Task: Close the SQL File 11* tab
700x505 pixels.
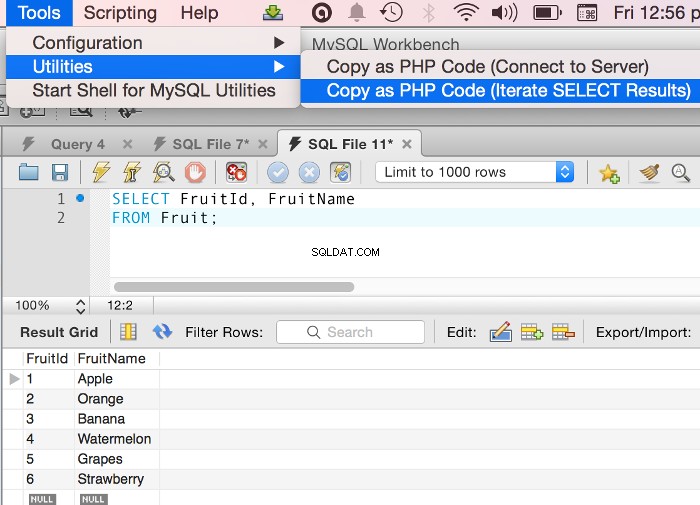Action: [407, 144]
